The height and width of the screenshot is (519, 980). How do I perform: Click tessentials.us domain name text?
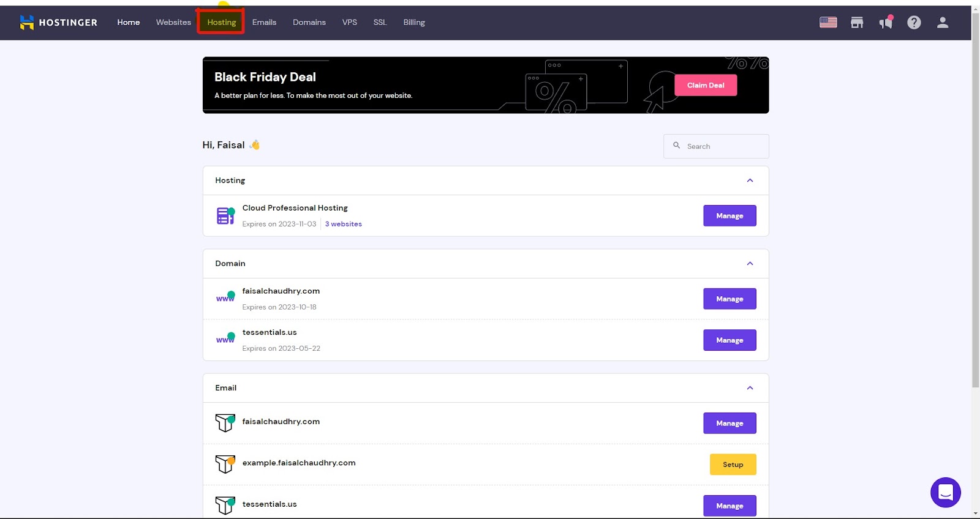pyautogui.click(x=269, y=332)
